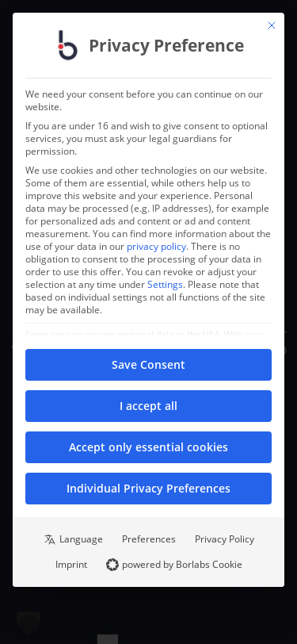Visit powered by Borlabs Cookie link
Screen dimensions: 297x644
pyautogui.click(x=181, y=565)
